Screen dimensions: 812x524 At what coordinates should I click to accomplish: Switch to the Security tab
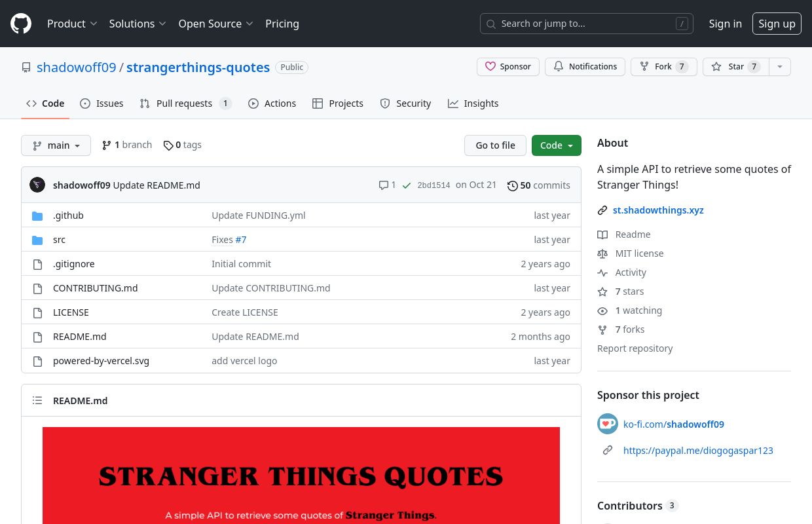(405, 103)
